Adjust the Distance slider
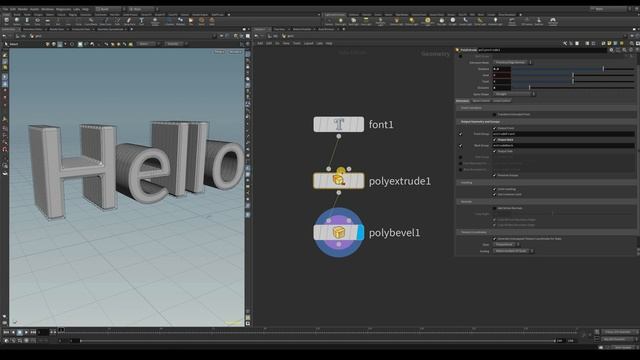 point(573,69)
